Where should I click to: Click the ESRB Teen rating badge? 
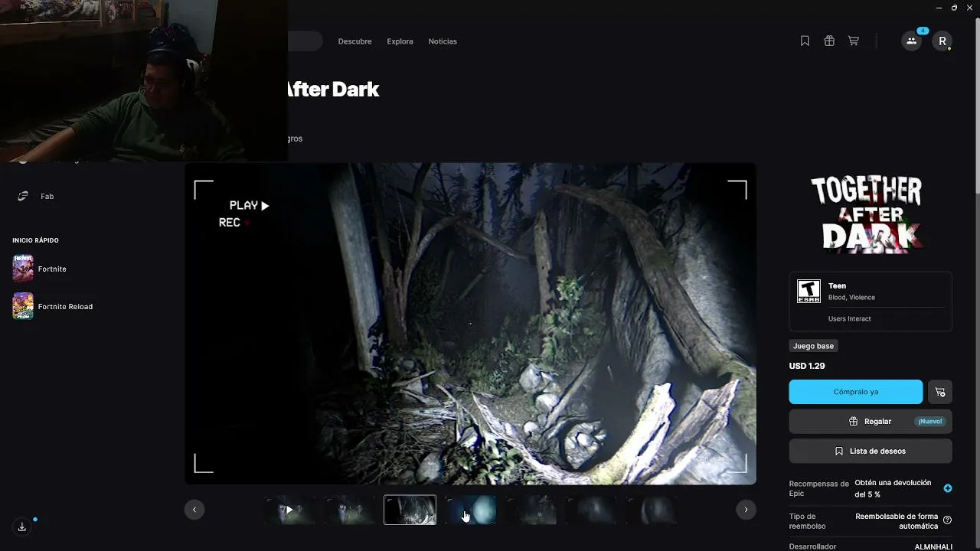click(x=808, y=291)
